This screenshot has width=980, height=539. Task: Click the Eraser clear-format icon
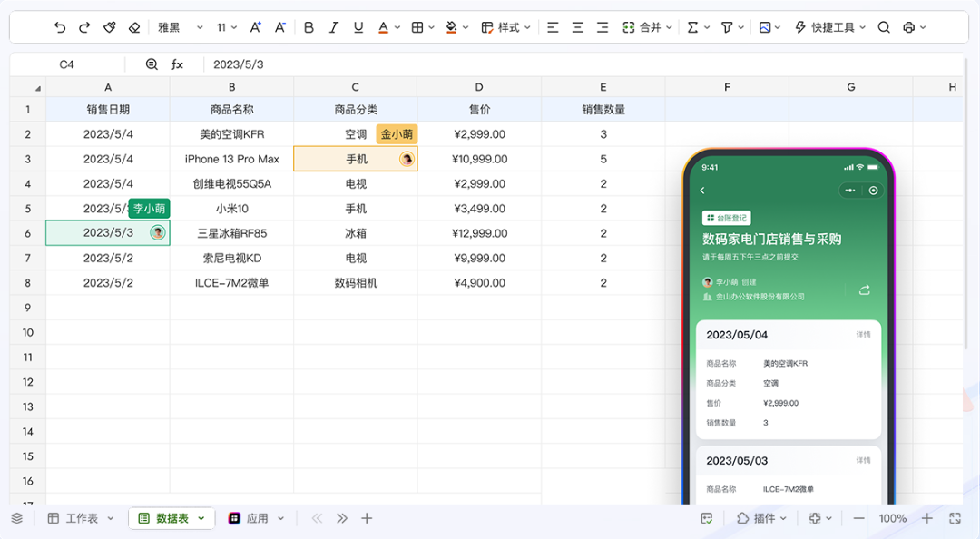pyautogui.click(x=134, y=27)
